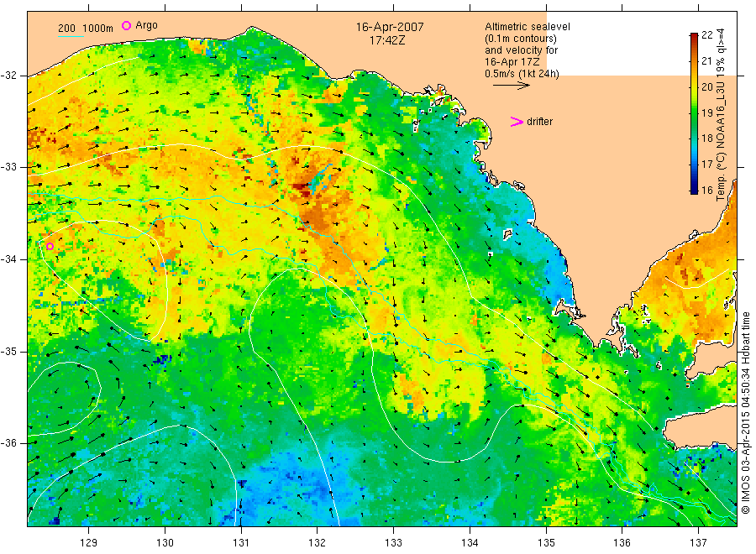Click the '200 1000m' depth label
The height and width of the screenshot is (554, 756).
pos(86,28)
